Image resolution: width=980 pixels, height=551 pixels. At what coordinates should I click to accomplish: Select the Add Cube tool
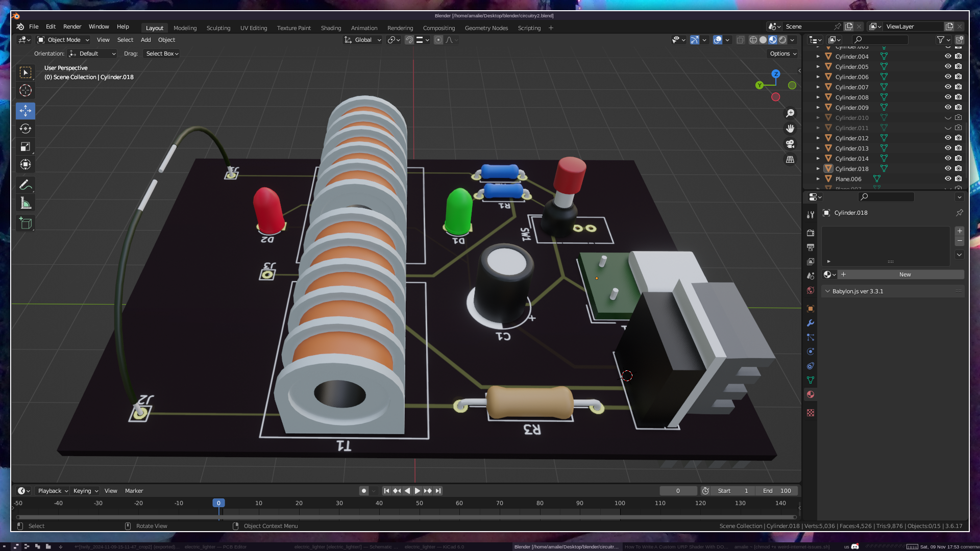[x=26, y=223]
